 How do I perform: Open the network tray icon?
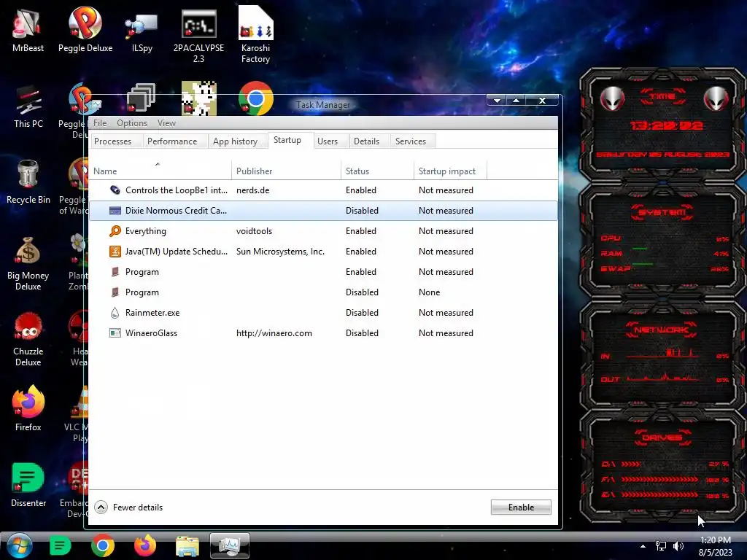[x=661, y=546]
